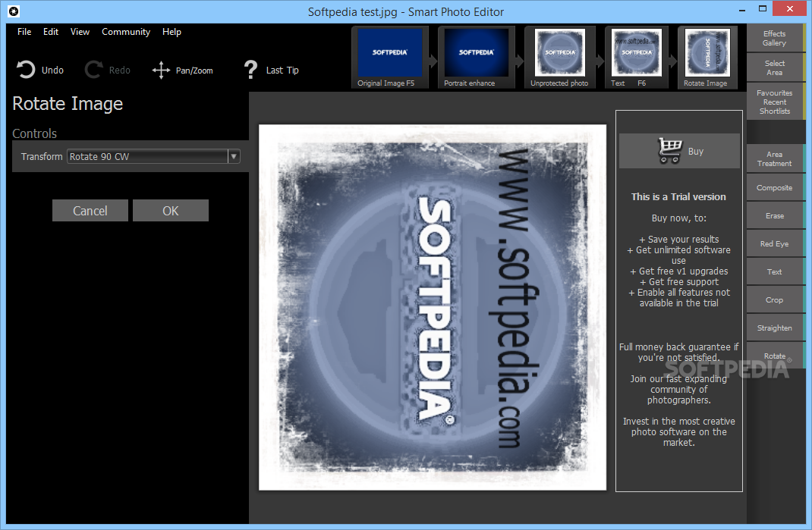Screen dimensions: 812x530
Task: Minimize the Smart Photo Editor window
Action: click(x=742, y=9)
